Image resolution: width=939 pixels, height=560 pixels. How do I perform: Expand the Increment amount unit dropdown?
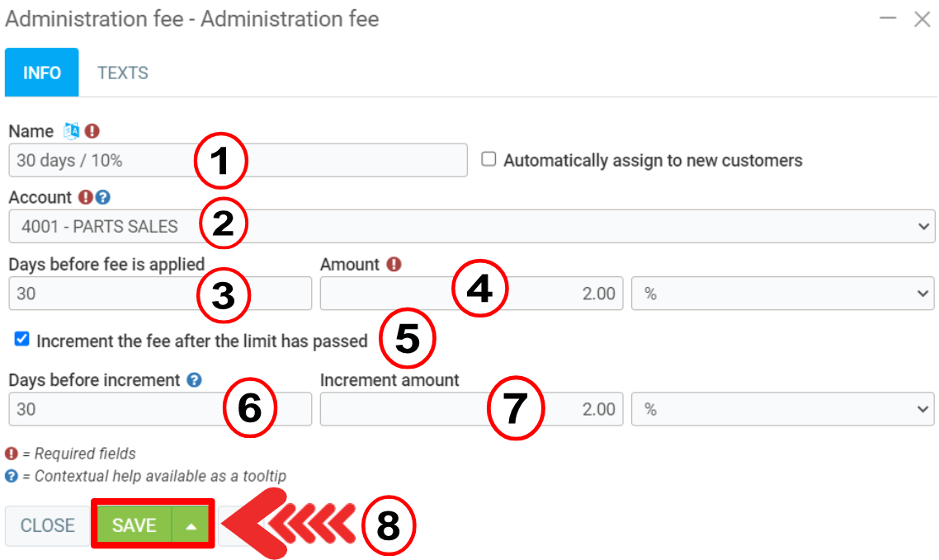[781, 409]
